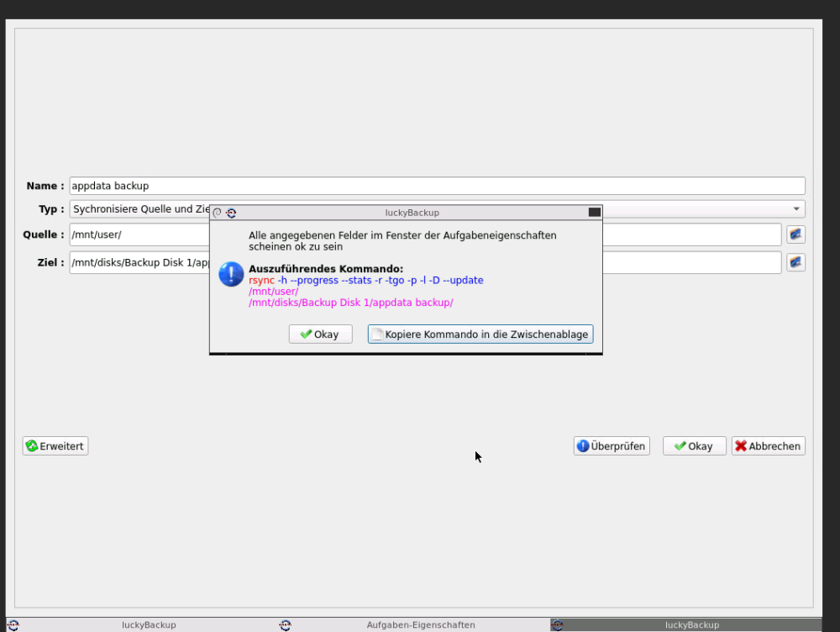This screenshot has width=840, height=632.
Task: Switch to Aufgaben-Eigenschaften taskbar entry
Action: (412, 625)
